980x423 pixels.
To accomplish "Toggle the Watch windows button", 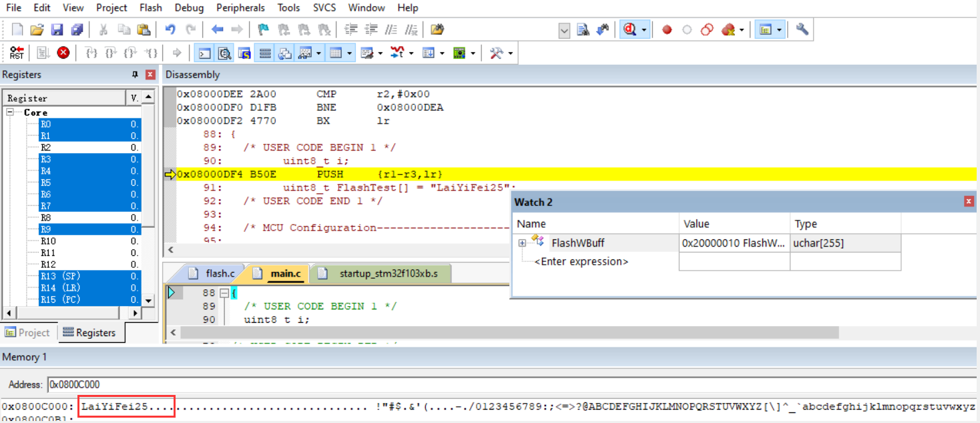I will tap(306, 53).
